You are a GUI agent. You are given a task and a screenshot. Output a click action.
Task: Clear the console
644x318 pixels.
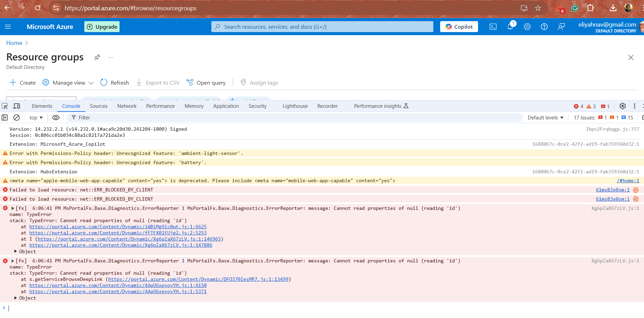pyautogui.click(x=16, y=118)
